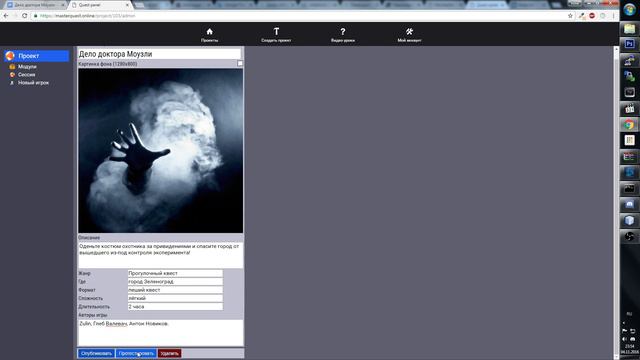Switch to the Дело доктора Моузли browser tab
Viewport: 640px width, 360px height.
click(35, 5)
